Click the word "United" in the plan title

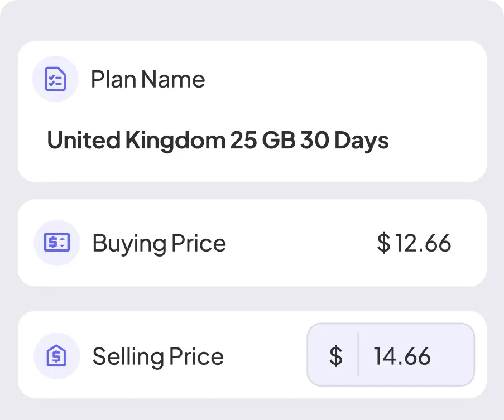84,141
